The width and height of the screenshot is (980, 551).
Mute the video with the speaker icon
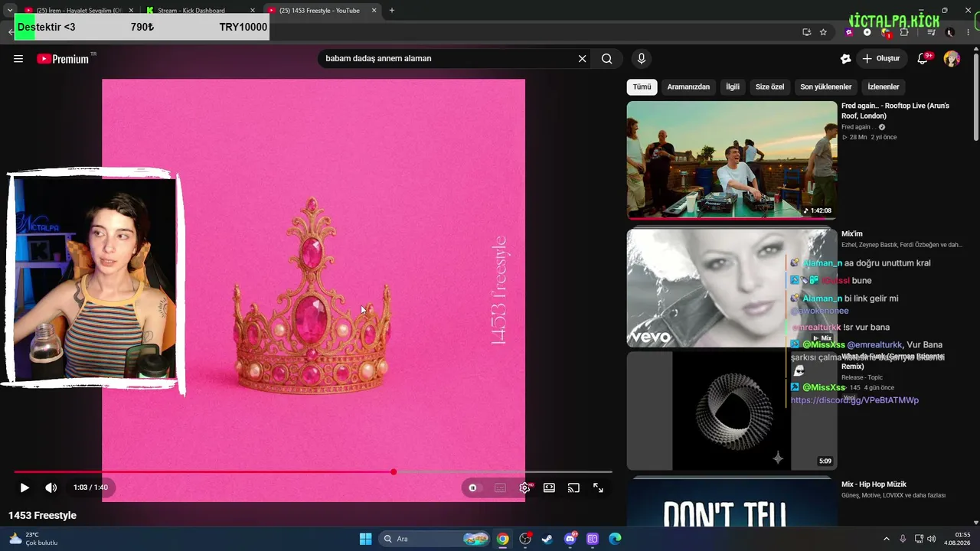[51, 487]
